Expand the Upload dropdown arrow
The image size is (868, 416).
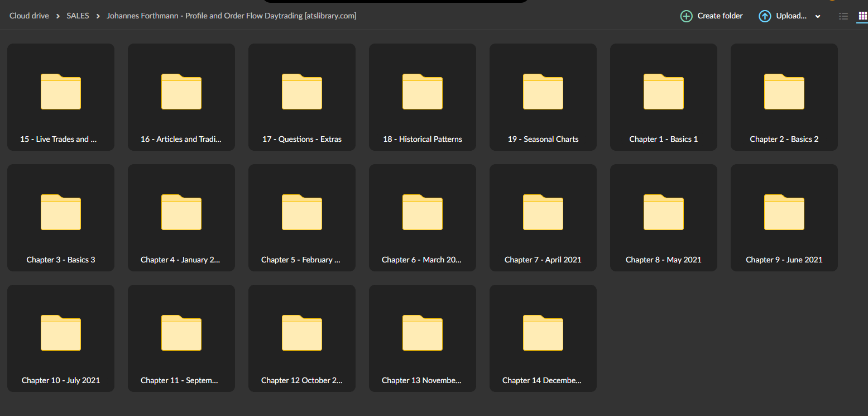[x=818, y=17]
